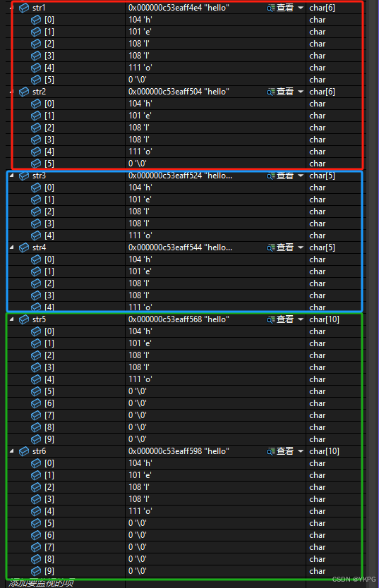The image size is (379, 588).
Task: Select the str5 [8] tree row name
Action: (49, 427)
